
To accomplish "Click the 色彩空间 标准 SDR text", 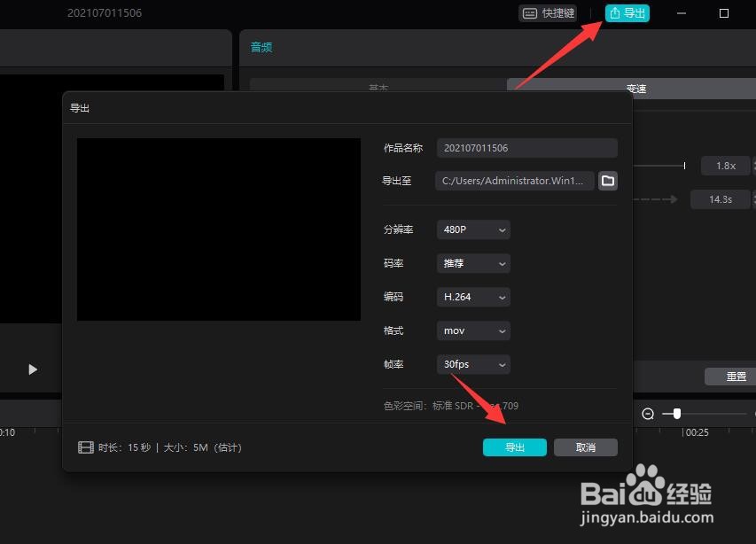I will click(x=451, y=406).
